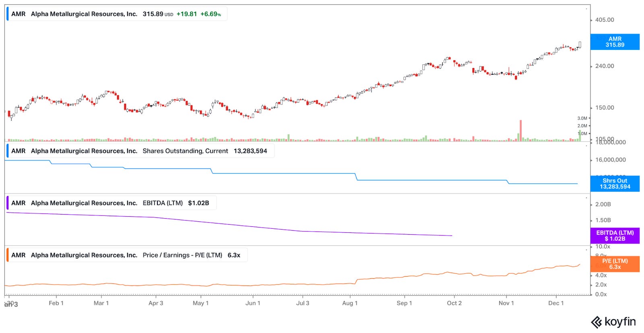Click the purple EBITDA (LTM) axis tag
644x333 pixels.
click(x=615, y=236)
